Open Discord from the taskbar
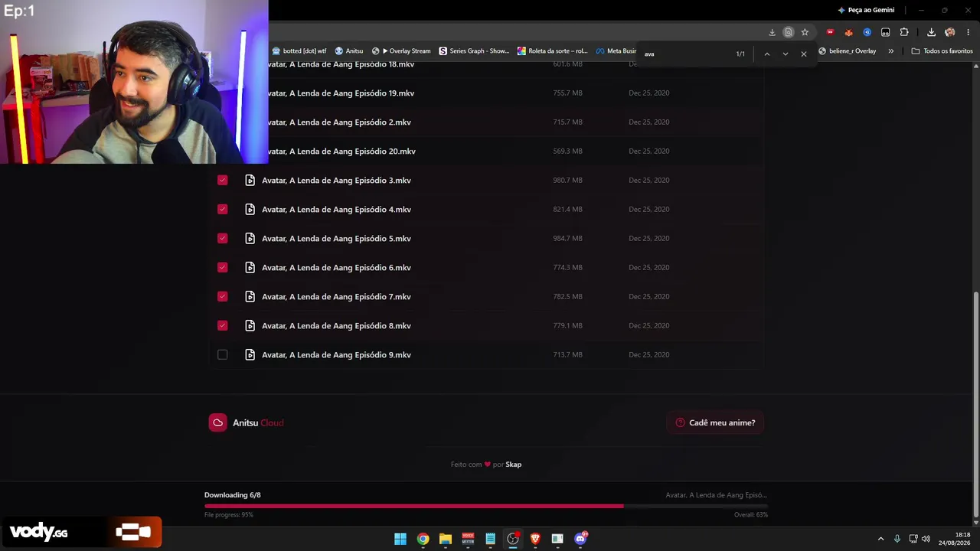The width and height of the screenshot is (980, 551). 580,539
